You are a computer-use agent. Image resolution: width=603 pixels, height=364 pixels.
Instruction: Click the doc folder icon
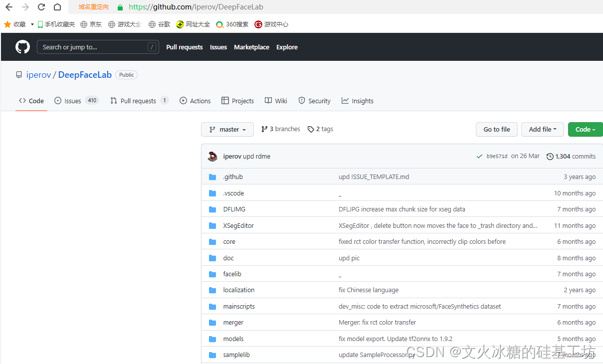point(212,258)
